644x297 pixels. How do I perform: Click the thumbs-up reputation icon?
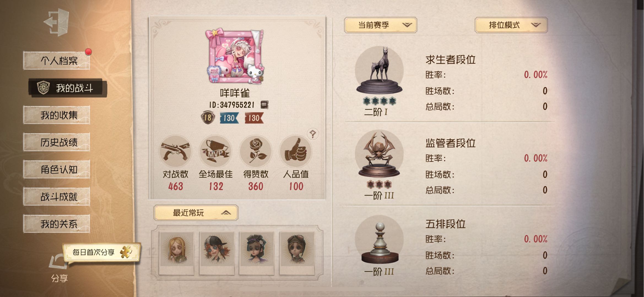[x=296, y=151]
